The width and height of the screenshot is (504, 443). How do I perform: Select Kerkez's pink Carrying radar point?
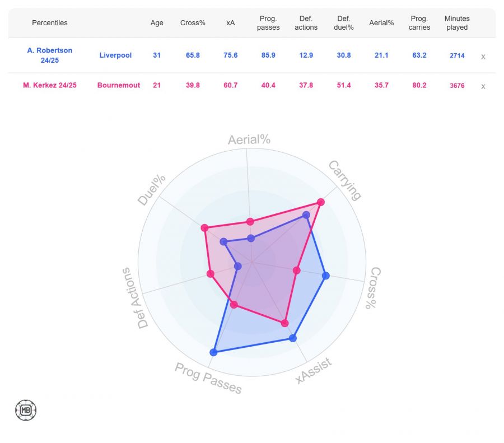click(x=320, y=202)
